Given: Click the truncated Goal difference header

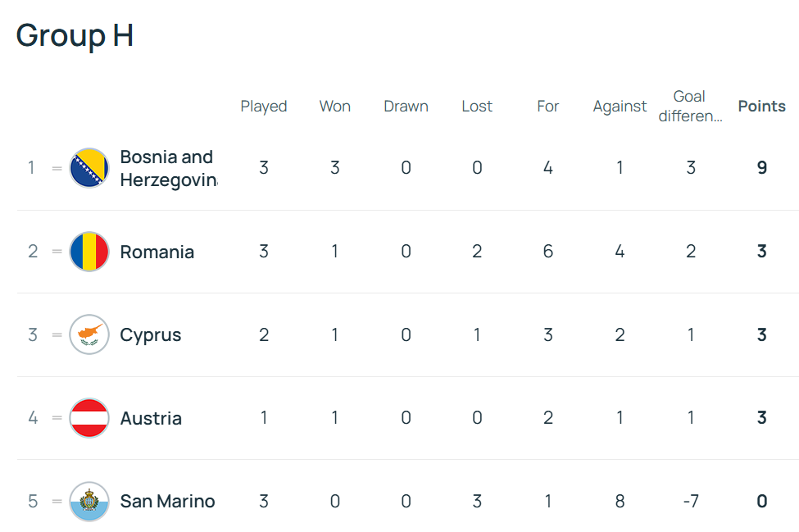Looking at the screenshot, I should tap(691, 106).
